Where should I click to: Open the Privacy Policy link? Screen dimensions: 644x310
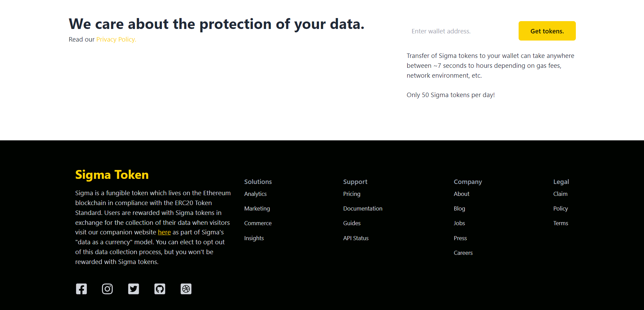pyautogui.click(x=116, y=39)
